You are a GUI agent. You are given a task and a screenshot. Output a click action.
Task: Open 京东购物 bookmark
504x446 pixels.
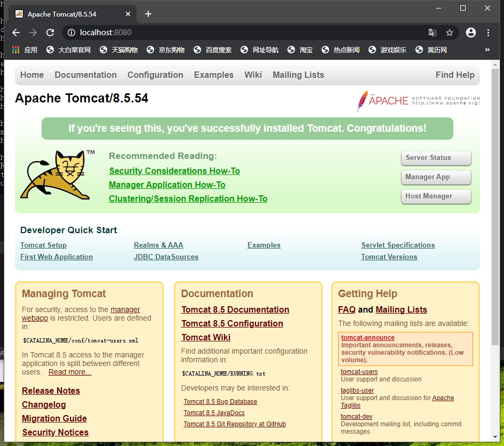(165, 50)
